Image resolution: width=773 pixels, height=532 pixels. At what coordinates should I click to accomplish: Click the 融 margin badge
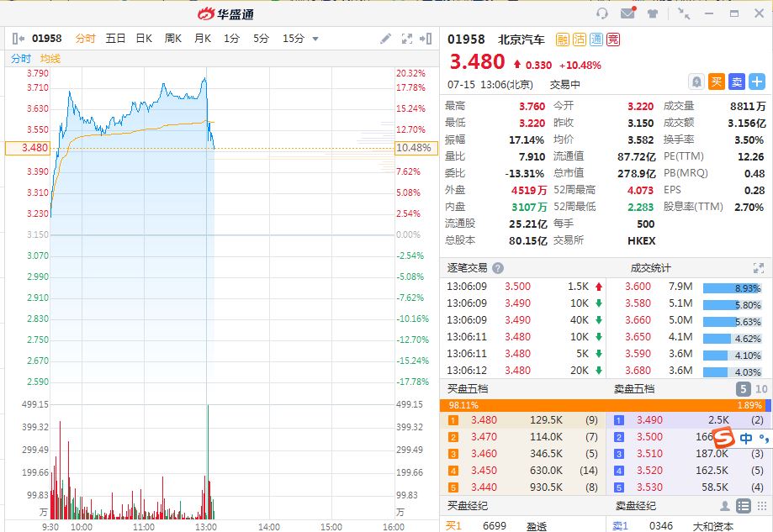562,40
